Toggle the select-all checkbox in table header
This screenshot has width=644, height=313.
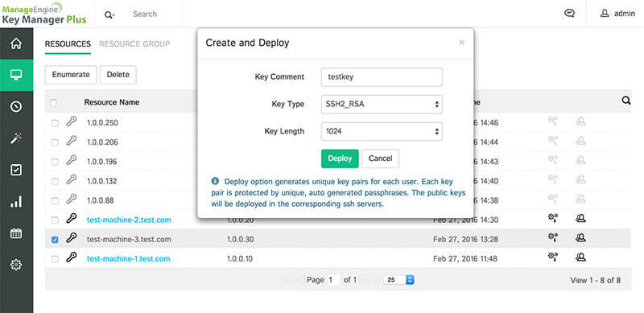53,103
